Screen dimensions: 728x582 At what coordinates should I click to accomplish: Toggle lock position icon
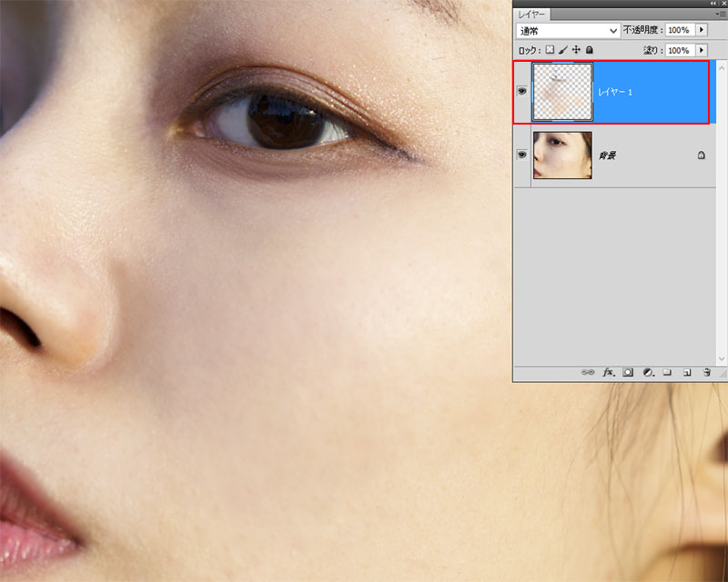pyautogui.click(x=576, y=50)
